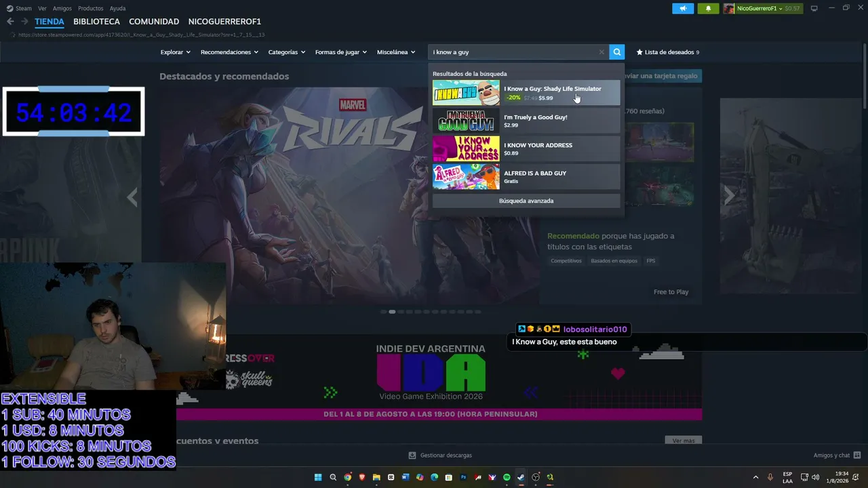Open the blue megaphone announcements button
868x488 pixels.
(683, 8)
